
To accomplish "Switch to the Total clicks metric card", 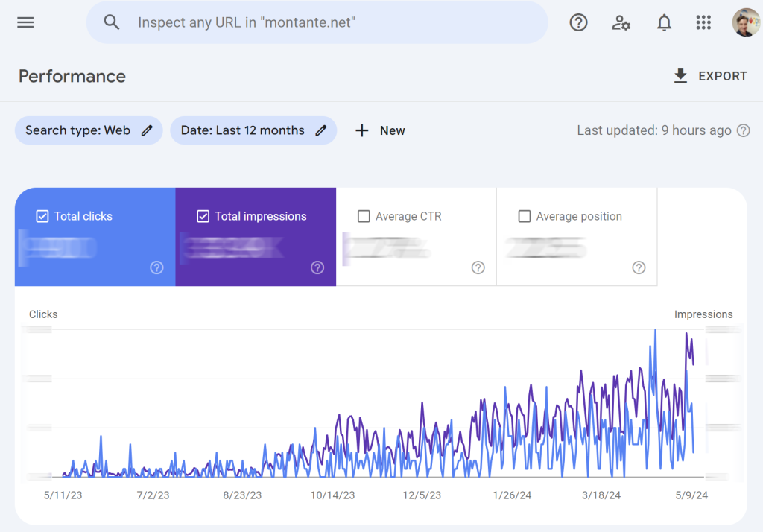I will click(95, 237).
